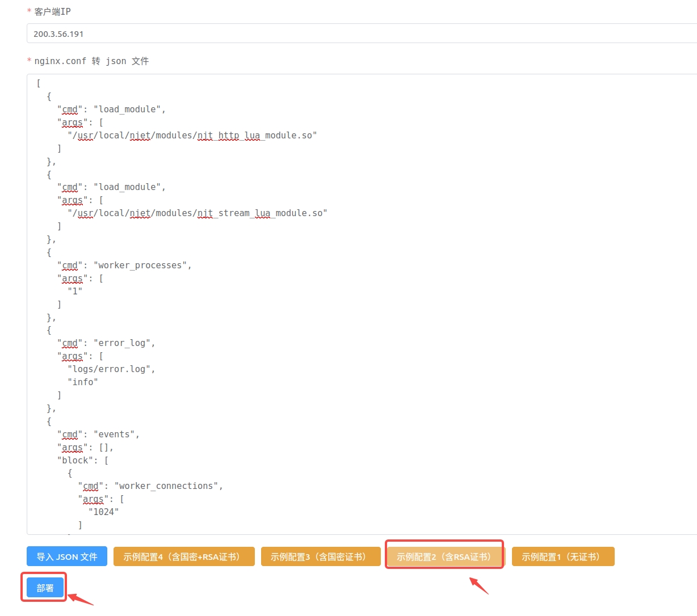Click the "info" argument line

[x=83, y=382]
